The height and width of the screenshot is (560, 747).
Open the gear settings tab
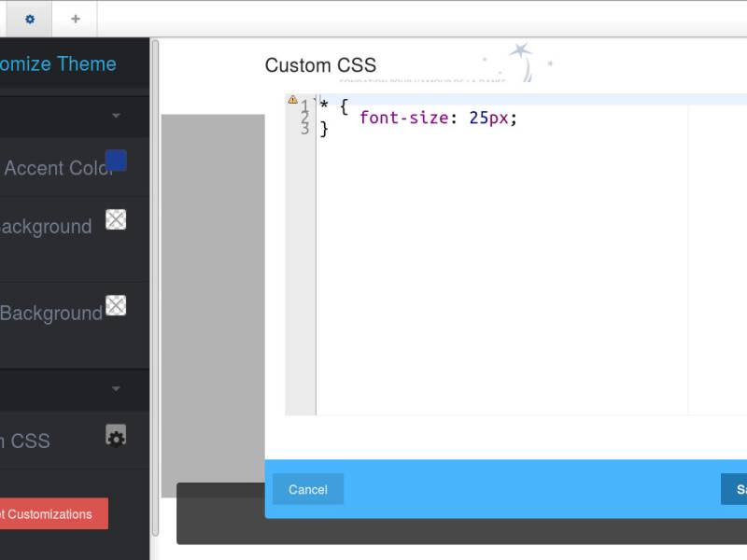[30, 19]
